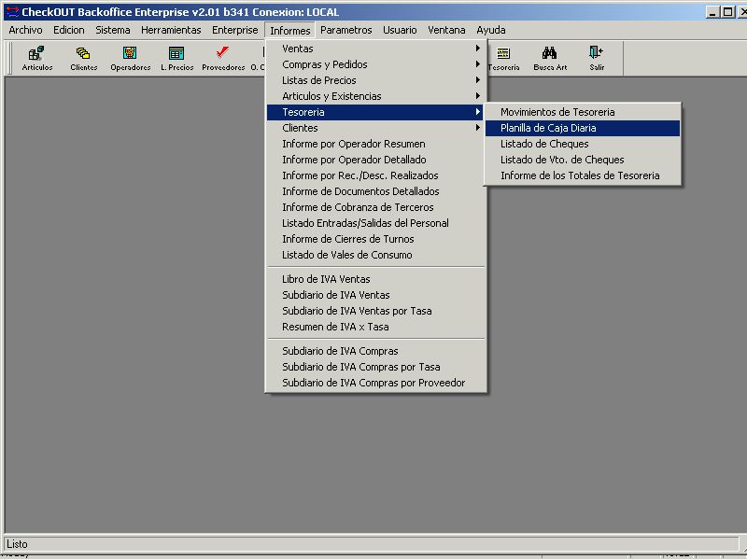
Task: Open the Archivo menu
Action: [x=25, y=30]
